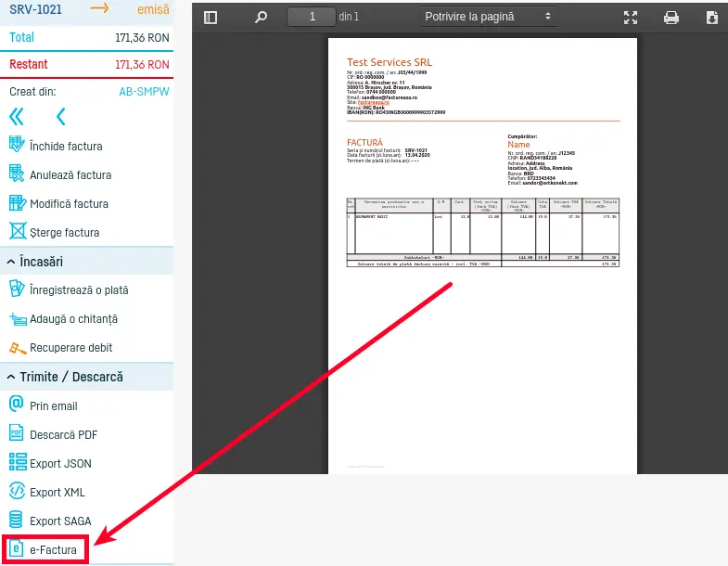This screenshot has width=728, height=566.
Task: Click the Restant 171,36 RON value
Action: point(142,65)
